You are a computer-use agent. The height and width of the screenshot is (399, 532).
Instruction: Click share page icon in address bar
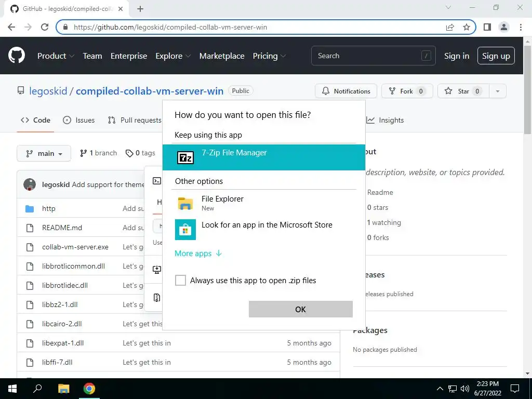pyautogui.click(x=450, y=27)
